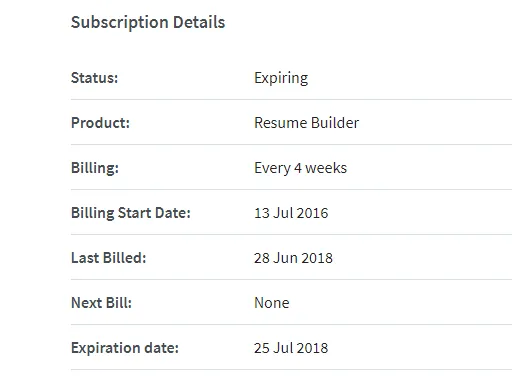
Task: Select the Expiration date label
Action: [x=125, y=348]
